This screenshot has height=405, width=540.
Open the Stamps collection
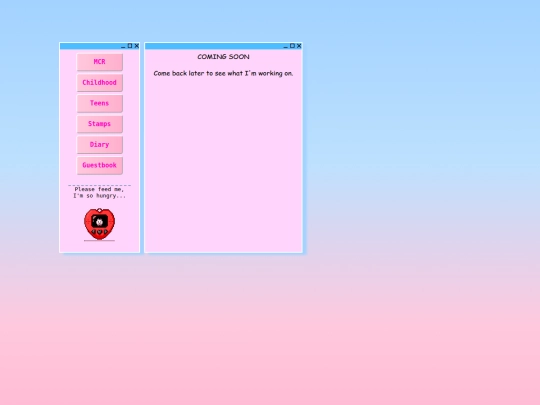pyautogui.click(x=100, y=124)
